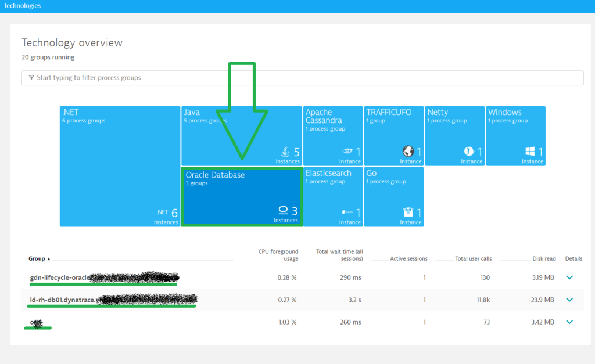Open the Netty tile

454,136
